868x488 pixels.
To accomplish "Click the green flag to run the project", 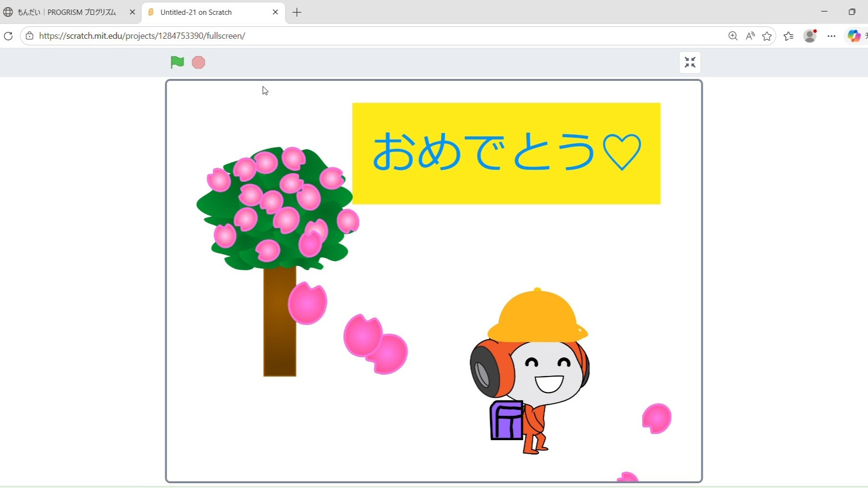I will point(177,62).
